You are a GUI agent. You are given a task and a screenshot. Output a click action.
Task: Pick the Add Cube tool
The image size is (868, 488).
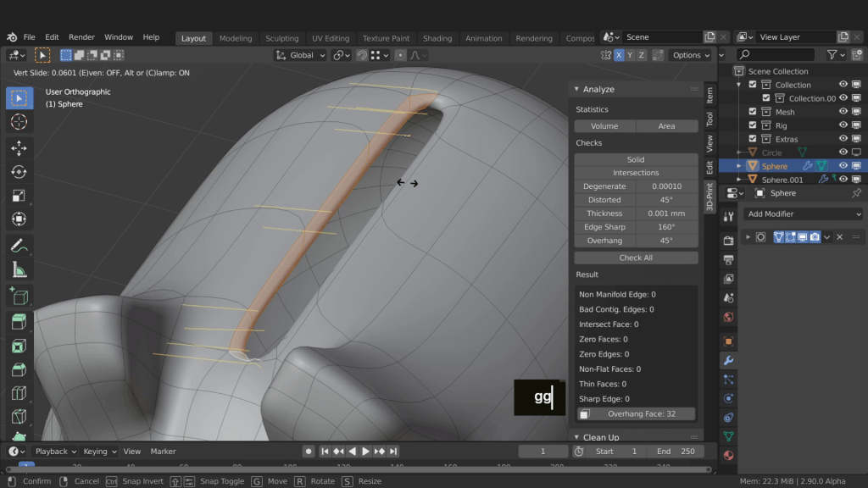coord(19,296)
